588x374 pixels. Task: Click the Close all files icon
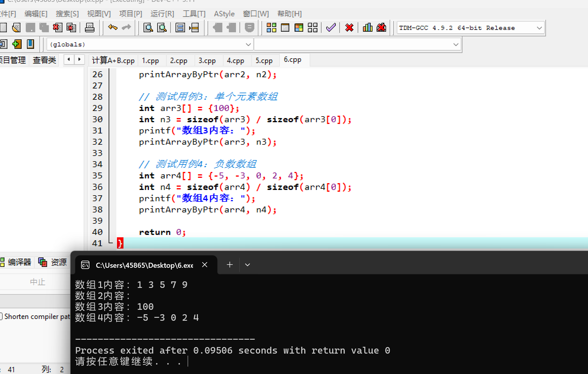(71, 28)
